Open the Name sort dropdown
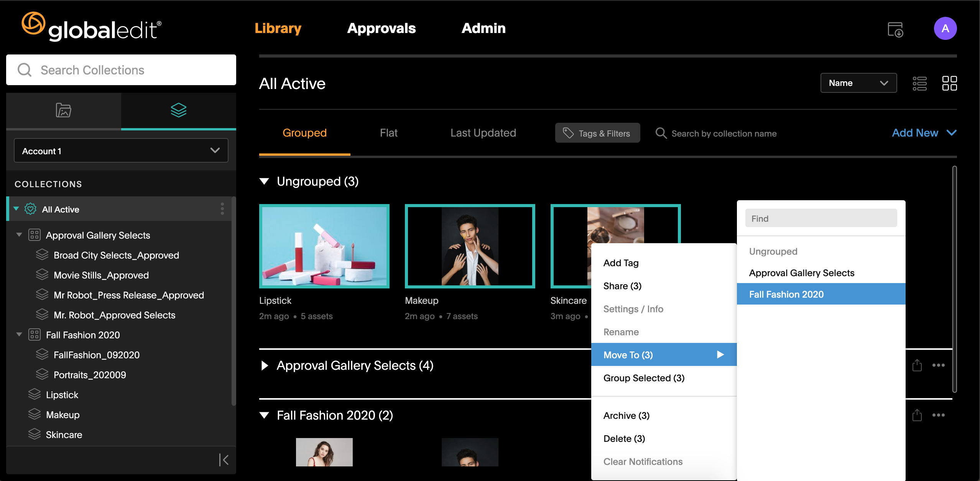The width and height of the screenshot is (980, 481). (858, 83)
